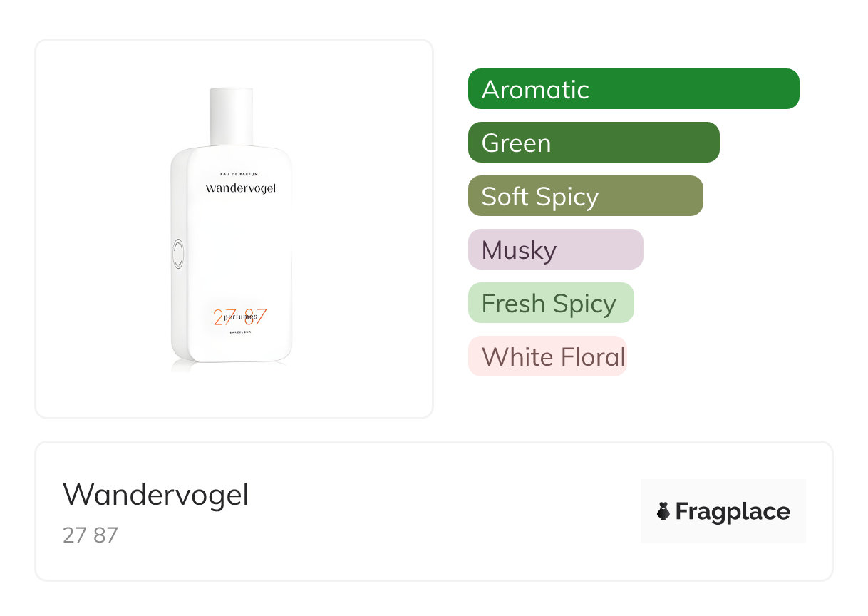Select the Green accord bar

pyautogui.click(x=594, y=143)
